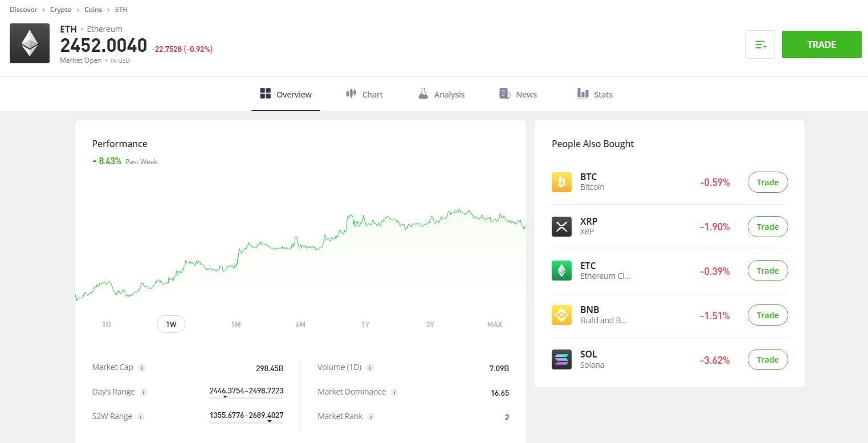
Task: Click the News icon
Action: [504, 93]
